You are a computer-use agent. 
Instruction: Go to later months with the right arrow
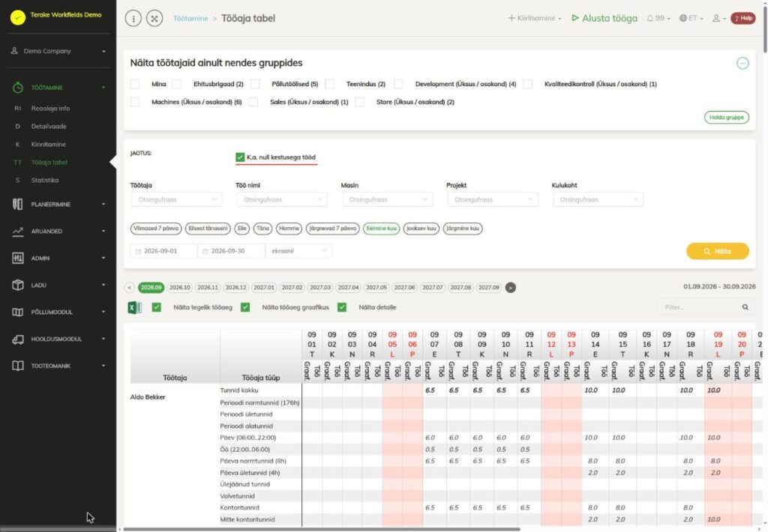point(510,288)
